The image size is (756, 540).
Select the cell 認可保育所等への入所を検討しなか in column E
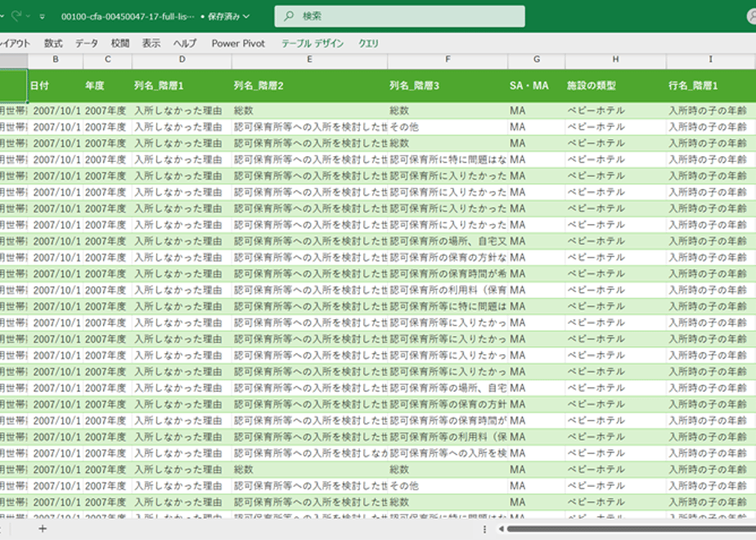point(309,454)
